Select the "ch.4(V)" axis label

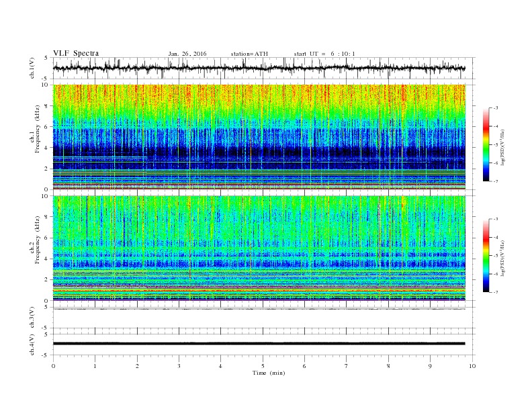point(32,345)
